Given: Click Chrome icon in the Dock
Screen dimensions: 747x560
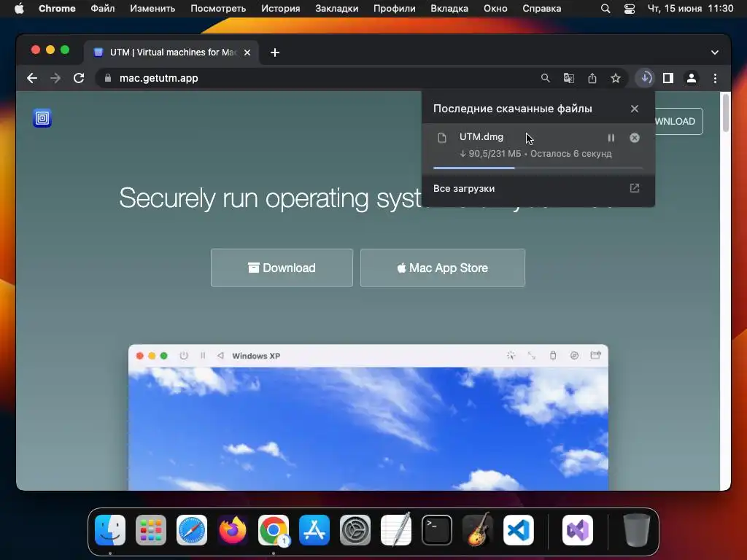Looking at the screenshot, I should click(274, 530).
